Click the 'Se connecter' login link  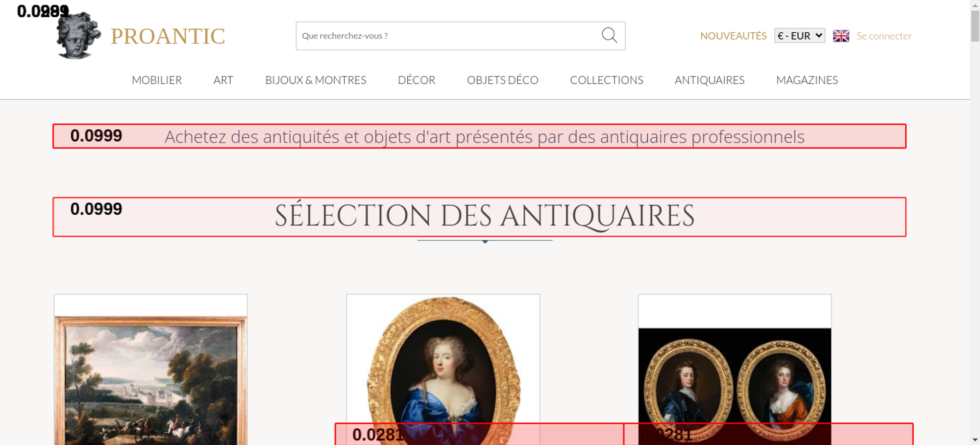(x=884, y=36)
